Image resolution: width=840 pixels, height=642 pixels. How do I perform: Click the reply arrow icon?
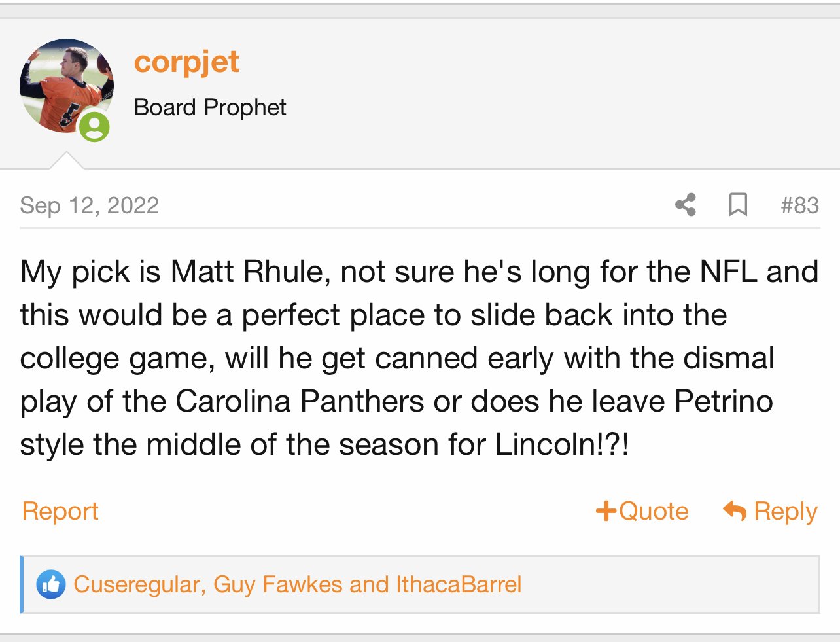(735, 510)
